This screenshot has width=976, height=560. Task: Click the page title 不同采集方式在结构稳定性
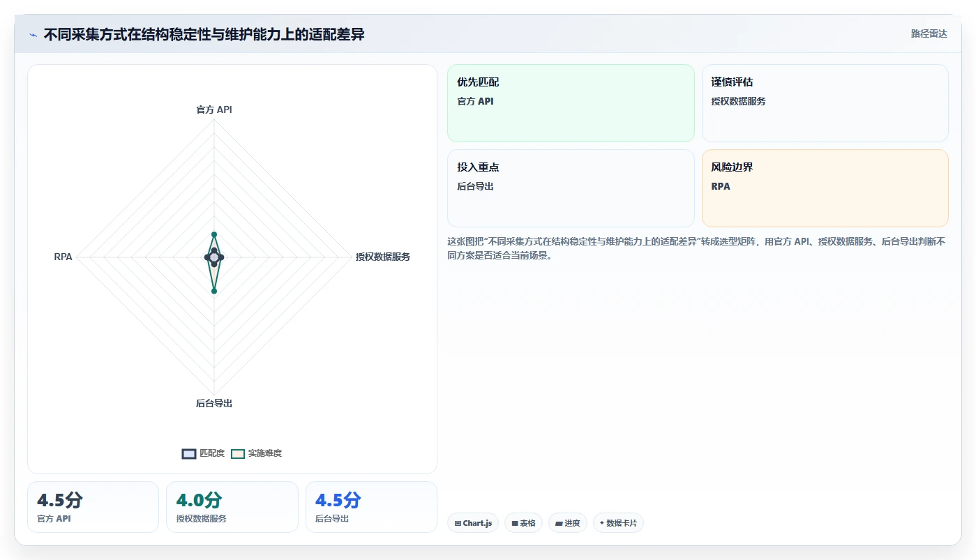pos(204,34)
